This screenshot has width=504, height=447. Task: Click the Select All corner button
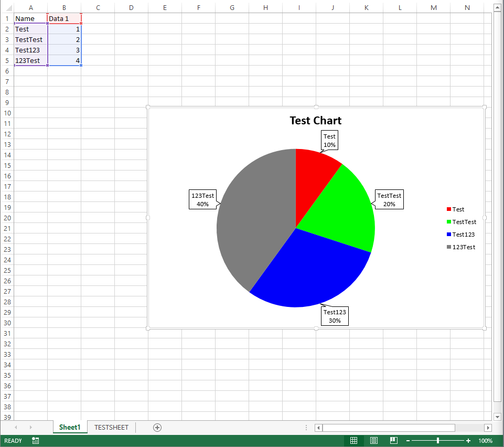click(7, 7)
